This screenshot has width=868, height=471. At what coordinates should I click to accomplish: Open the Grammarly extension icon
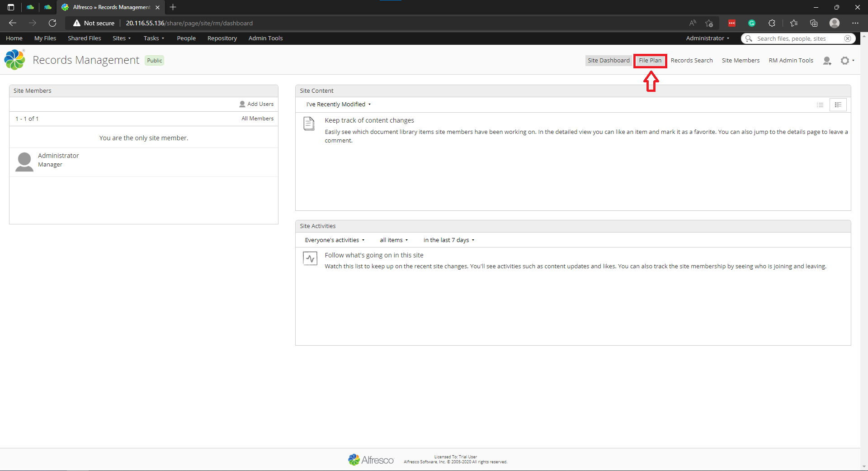752,23
